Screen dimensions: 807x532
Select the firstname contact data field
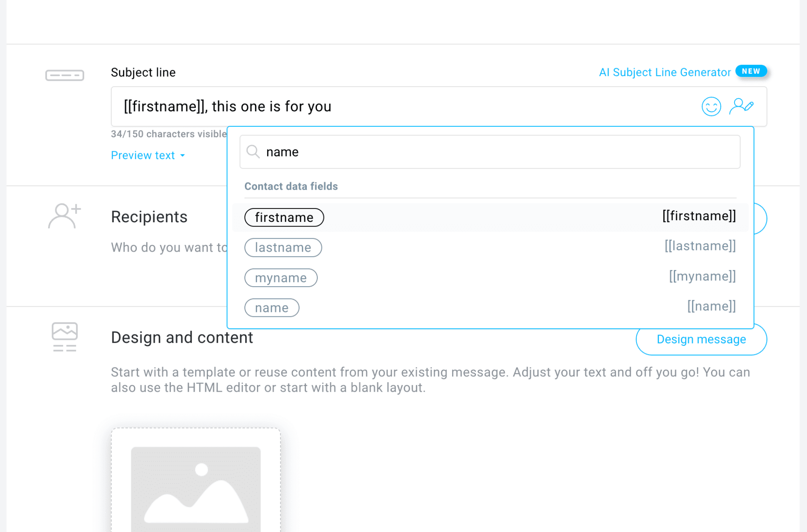tap(284, 217)
